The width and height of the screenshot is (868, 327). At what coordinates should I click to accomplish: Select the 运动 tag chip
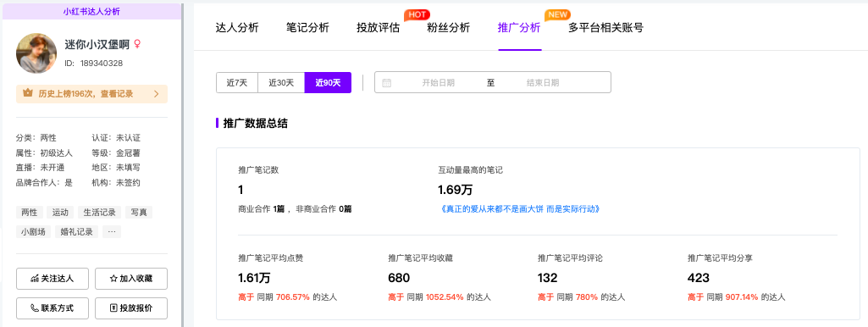click(x=60, y=213)
